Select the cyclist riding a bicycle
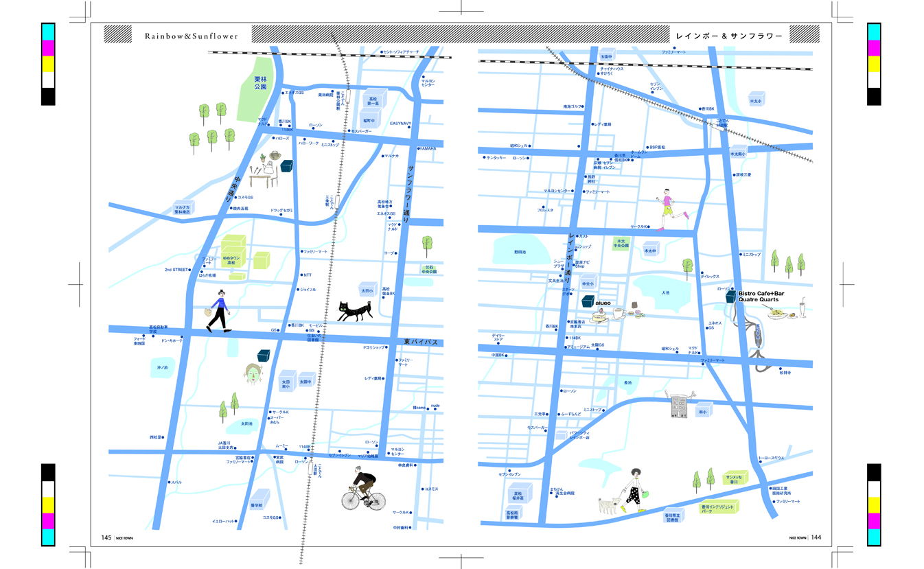 364,488
